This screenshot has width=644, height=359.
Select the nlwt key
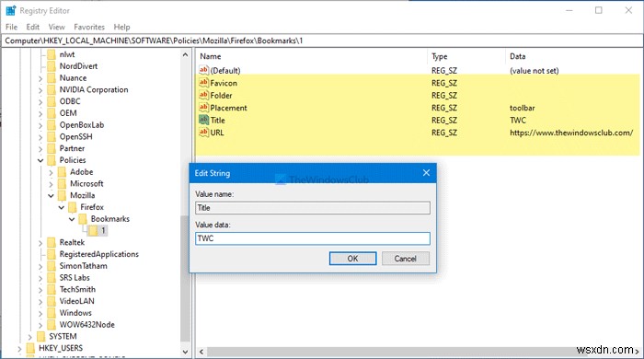coord(67,54)
